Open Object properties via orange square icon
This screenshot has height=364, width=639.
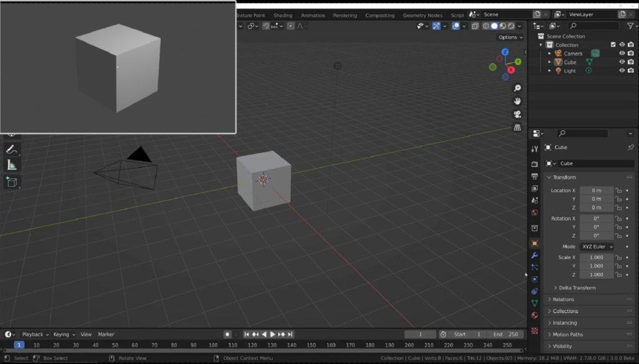(x=534, y=244)
